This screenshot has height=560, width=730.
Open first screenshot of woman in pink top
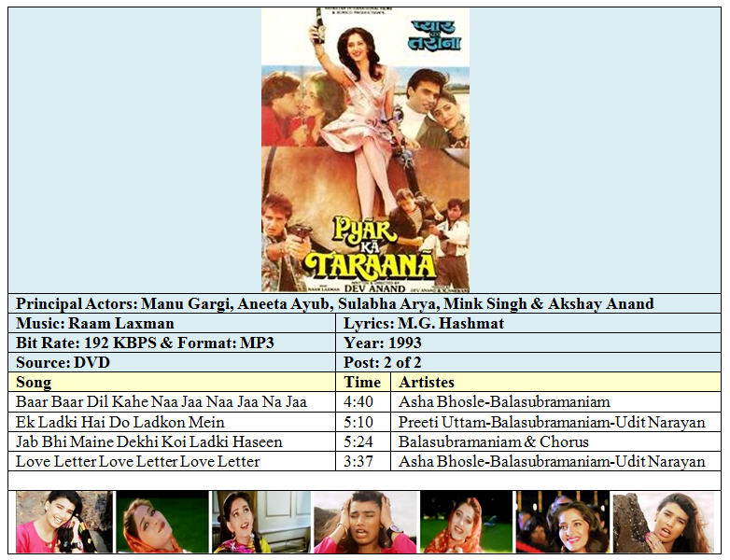pos(64,522)
